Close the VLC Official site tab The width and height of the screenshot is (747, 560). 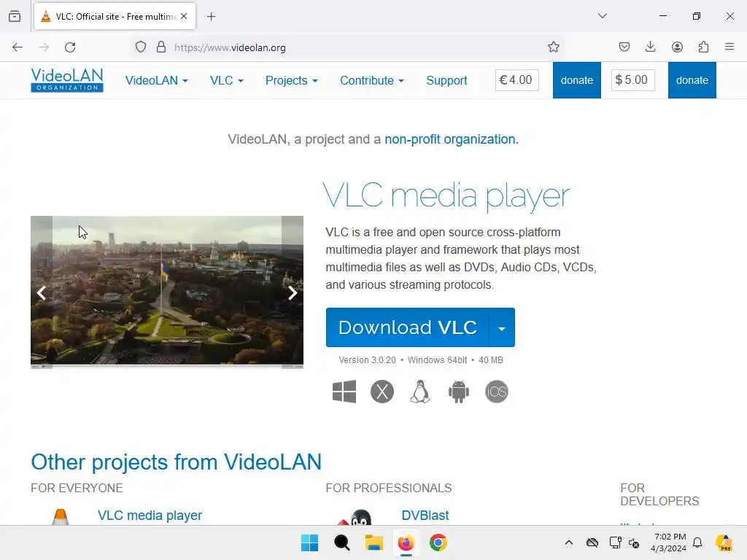pos(184,16)
